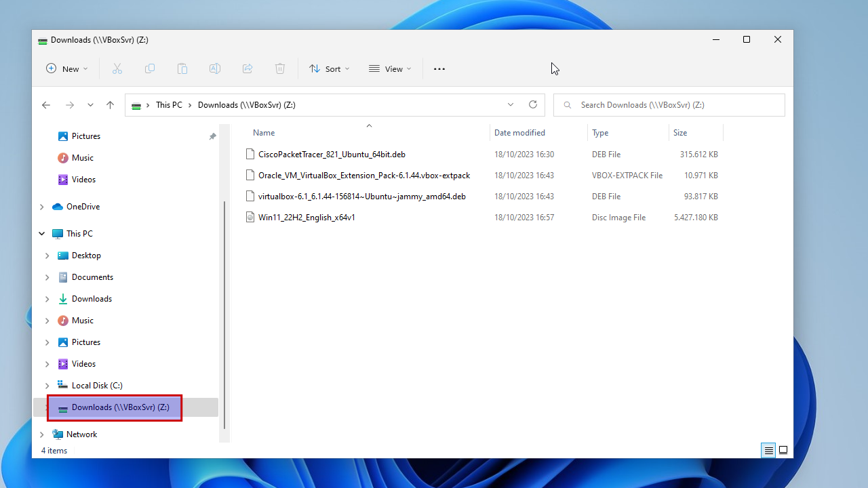The image size is (868, 488).
Task: Click the Disc Image File type cell
Action: (x=618, y=218)
